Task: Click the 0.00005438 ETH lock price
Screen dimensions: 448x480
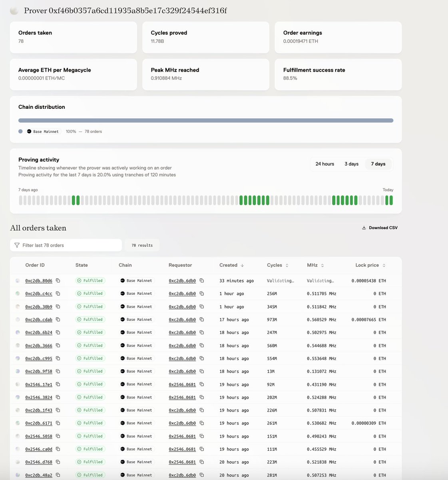Action: point(368,281)
